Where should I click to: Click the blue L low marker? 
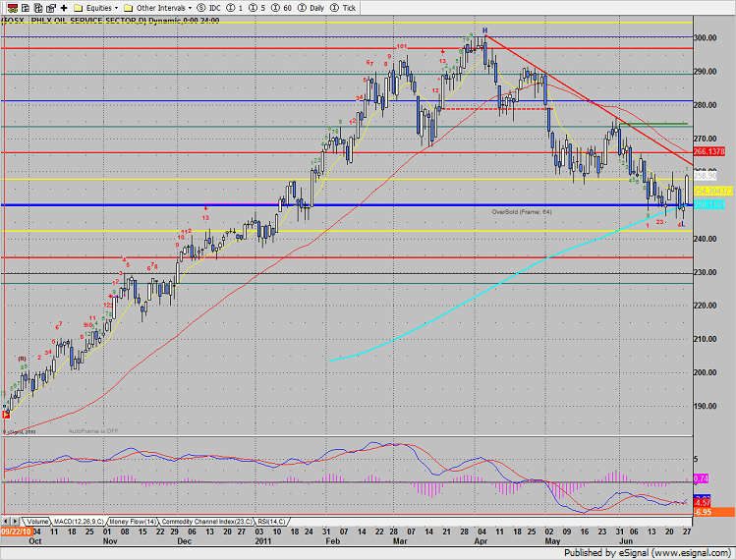(x=683, y=224)
